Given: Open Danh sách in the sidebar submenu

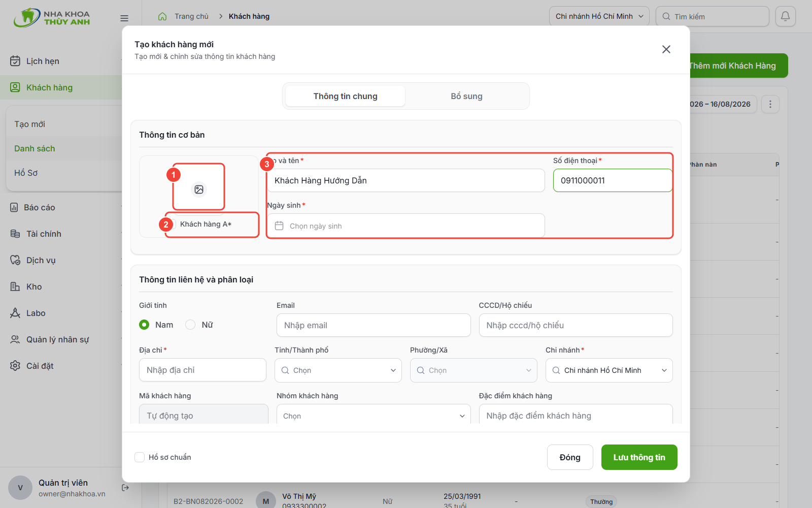Looking at the screenshot, I should pyautogui.click(x=64, y=148).
